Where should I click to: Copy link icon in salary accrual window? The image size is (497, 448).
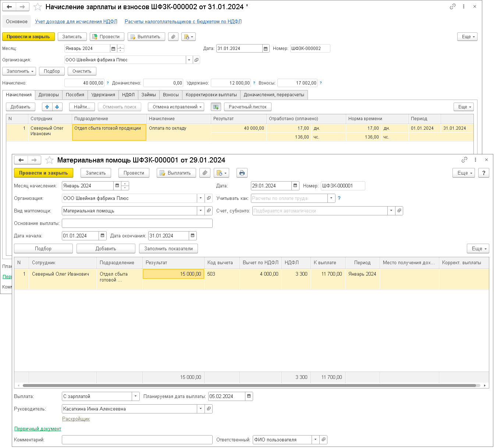point(452,6)
